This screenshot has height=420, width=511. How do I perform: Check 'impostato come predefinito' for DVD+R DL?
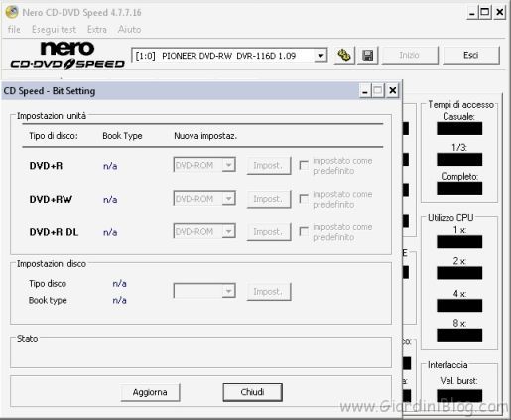pyautogui.click(x=304, y=231)
